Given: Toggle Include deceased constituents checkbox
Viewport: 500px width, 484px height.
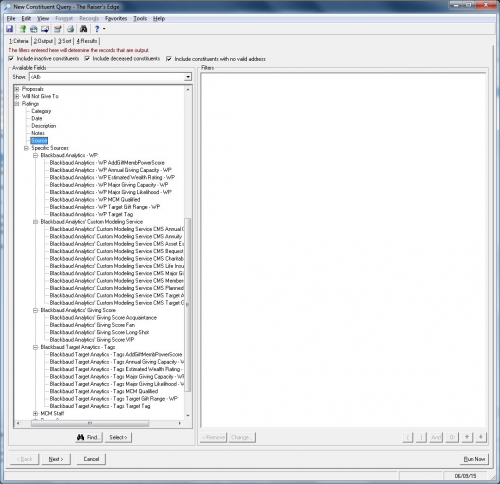Looking at the screenshot, I should (87, 59).
